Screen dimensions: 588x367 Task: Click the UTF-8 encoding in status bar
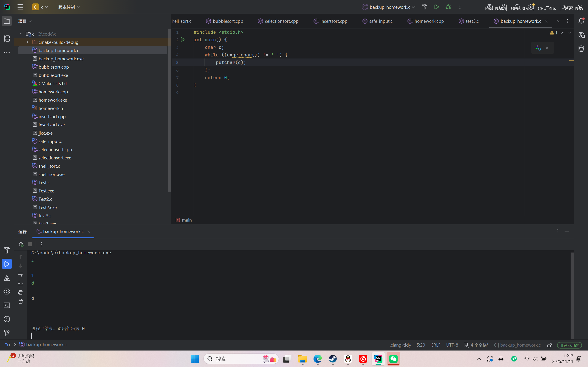(x=452, y=345)
